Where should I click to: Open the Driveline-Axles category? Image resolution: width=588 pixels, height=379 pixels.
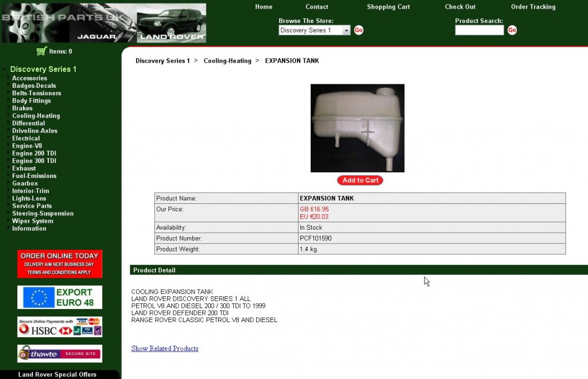tap(34, 130)
